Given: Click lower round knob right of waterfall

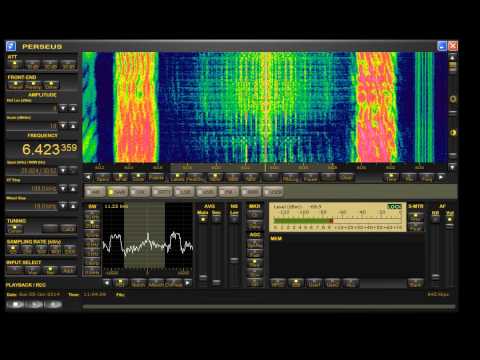Looking at the screenshot, I should point(453,133).
